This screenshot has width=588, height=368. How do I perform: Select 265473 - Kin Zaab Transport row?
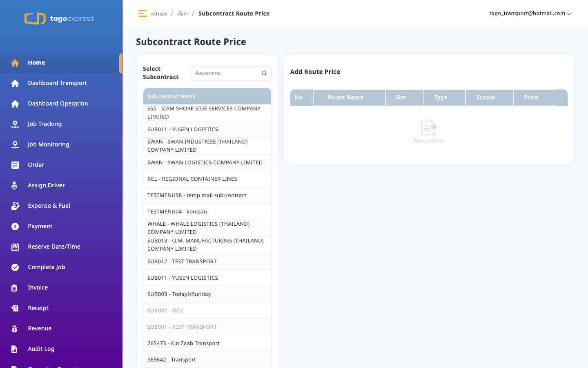click(207, 343)
